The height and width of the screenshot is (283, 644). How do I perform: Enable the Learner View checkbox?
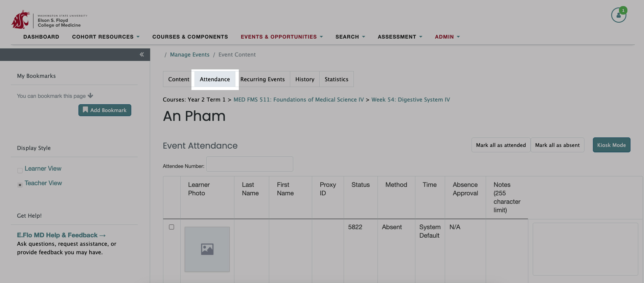tap(20, 170)
